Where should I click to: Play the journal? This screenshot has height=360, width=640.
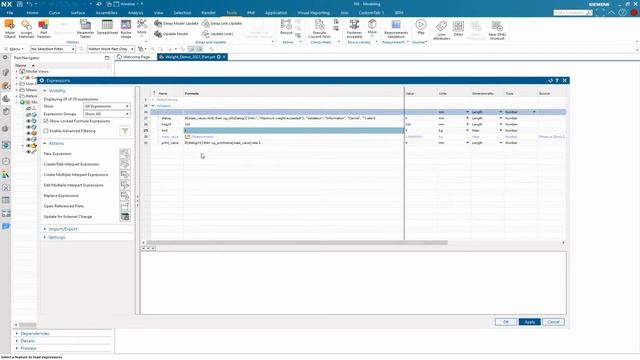click(x=421, y=27)
